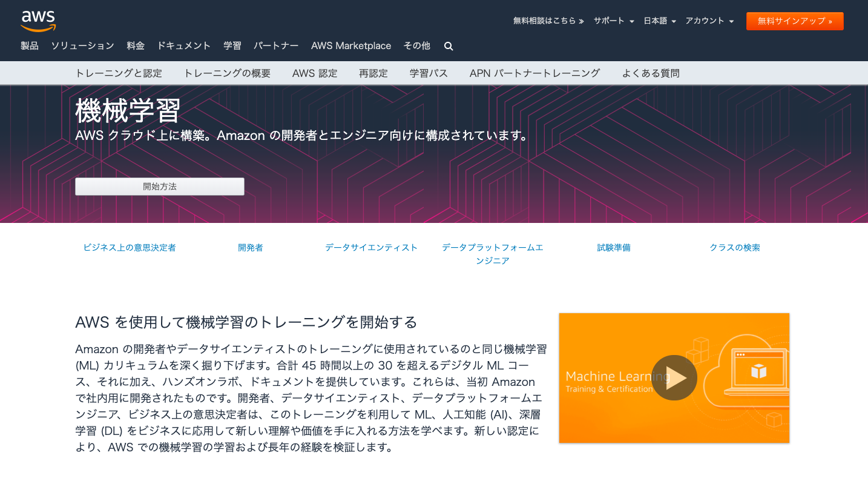Image resolution: width=868 pixels, height=478 pixels.
Task: Select the 学習パス tab
Action: (x=429, y=73)
